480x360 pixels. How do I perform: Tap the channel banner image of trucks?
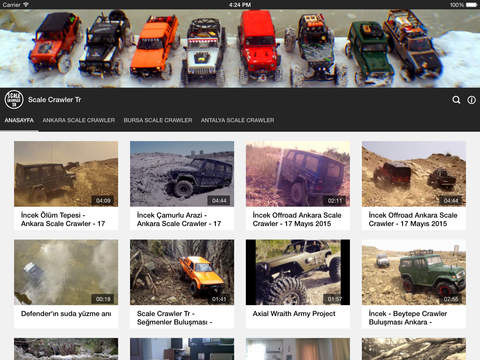coord(240,49)
